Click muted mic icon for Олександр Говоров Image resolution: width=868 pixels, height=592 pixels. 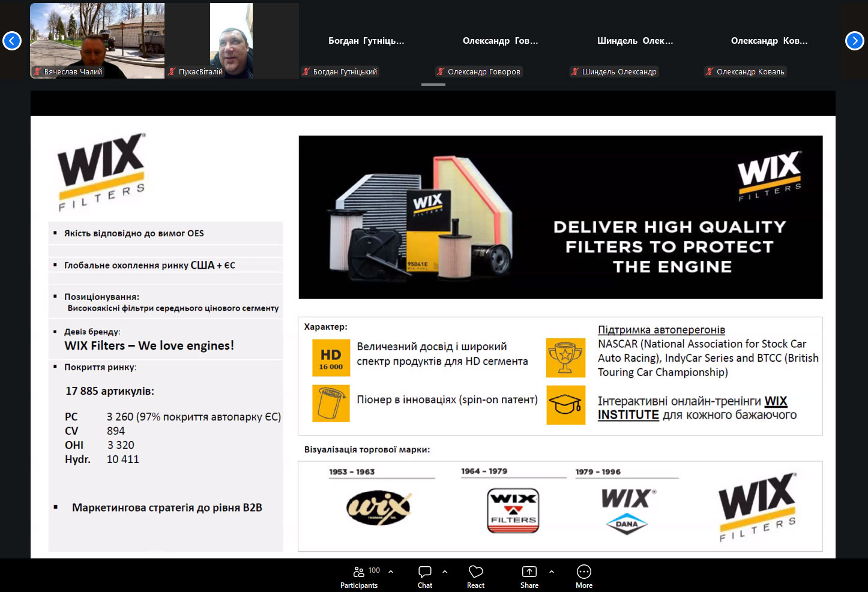tap(441, 72)
